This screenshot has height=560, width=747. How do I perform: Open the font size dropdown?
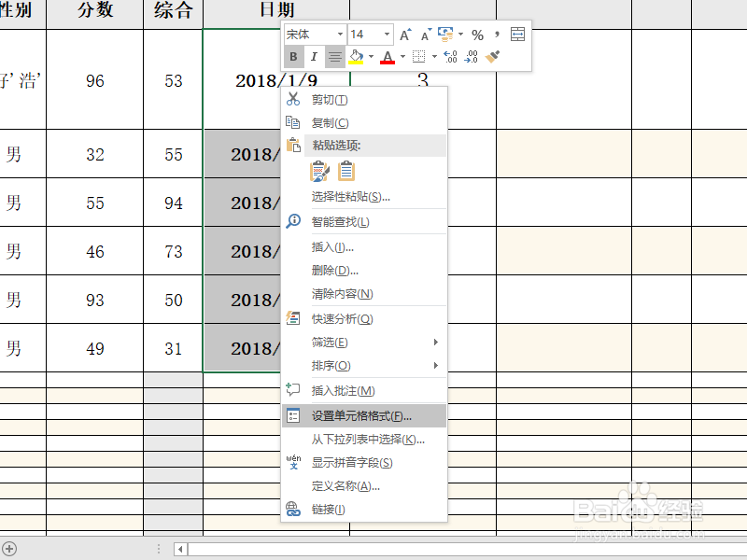tap(386, 35)
